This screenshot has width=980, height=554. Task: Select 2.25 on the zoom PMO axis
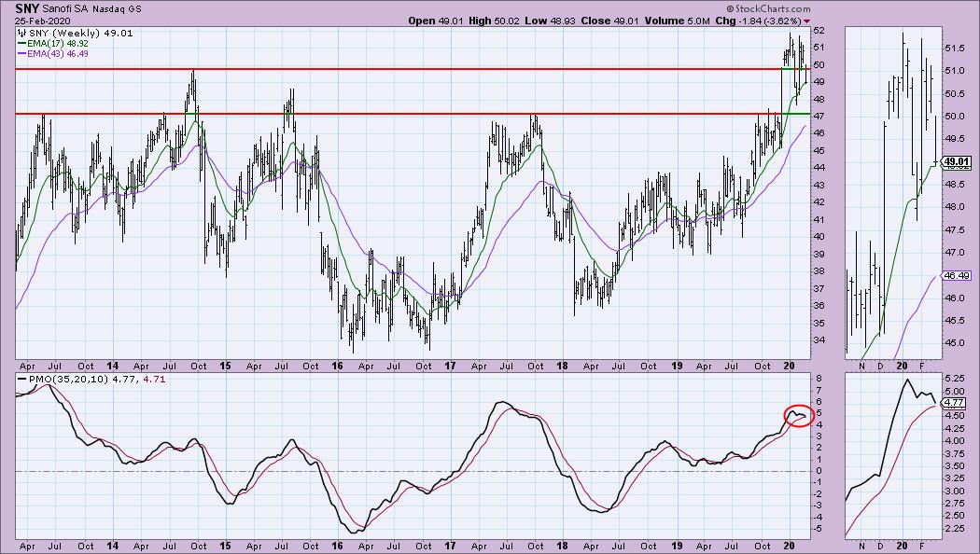coord(957,529)
